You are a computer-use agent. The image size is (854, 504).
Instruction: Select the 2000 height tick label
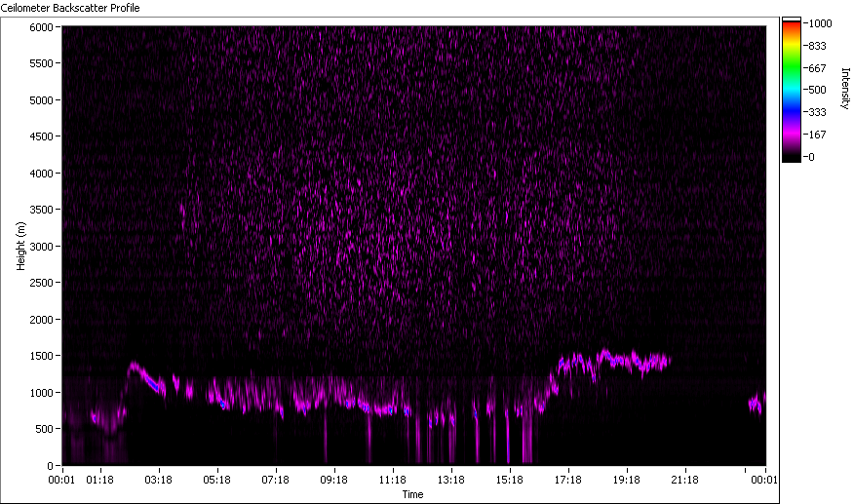[41, 320]
